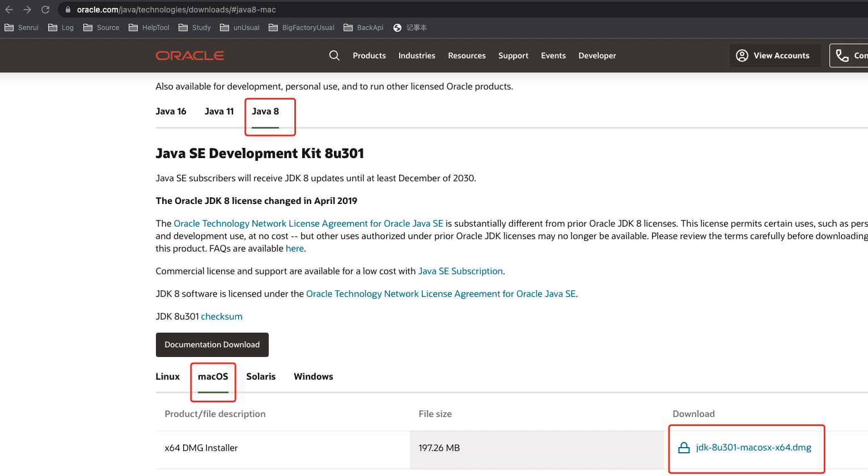
Task: Click the browser back arrow
Action: (9, 10)
